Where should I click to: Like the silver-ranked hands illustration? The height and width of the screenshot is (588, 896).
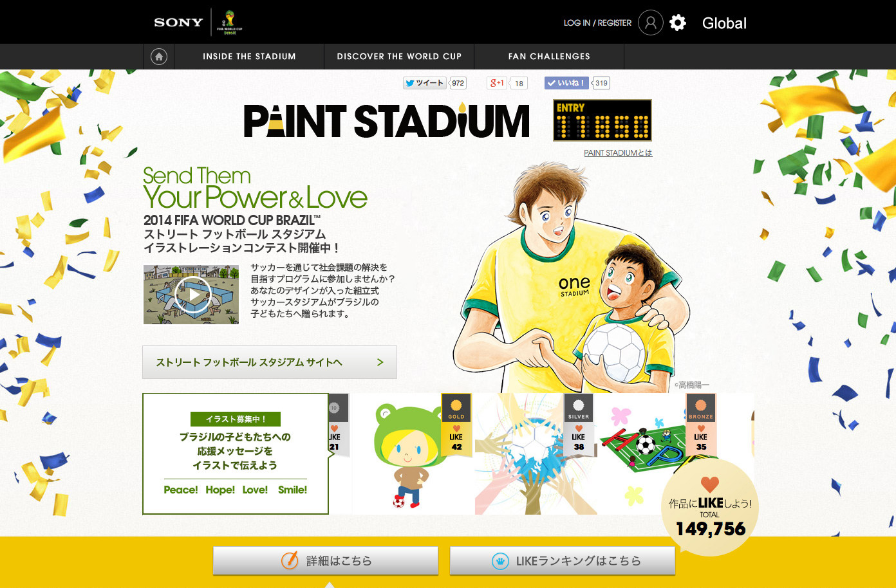(579, 437)
